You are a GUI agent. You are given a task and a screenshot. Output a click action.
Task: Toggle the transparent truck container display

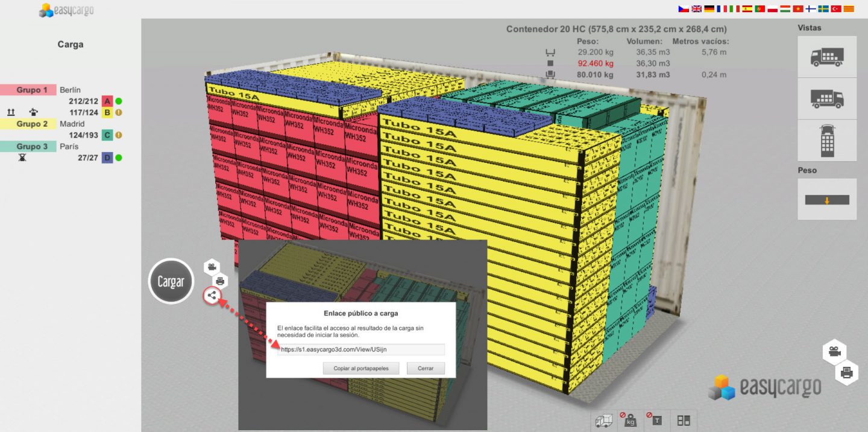coord(604,421)
